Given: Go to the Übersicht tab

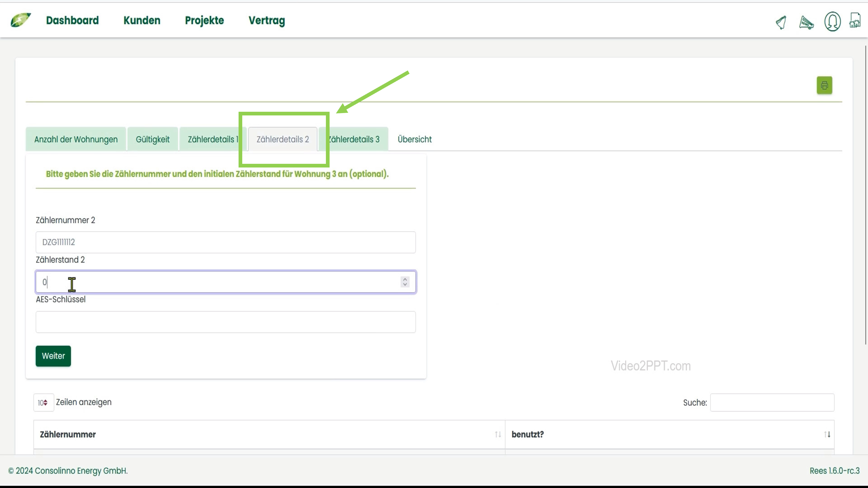Looking at the screenshot, I should (415, 139).
